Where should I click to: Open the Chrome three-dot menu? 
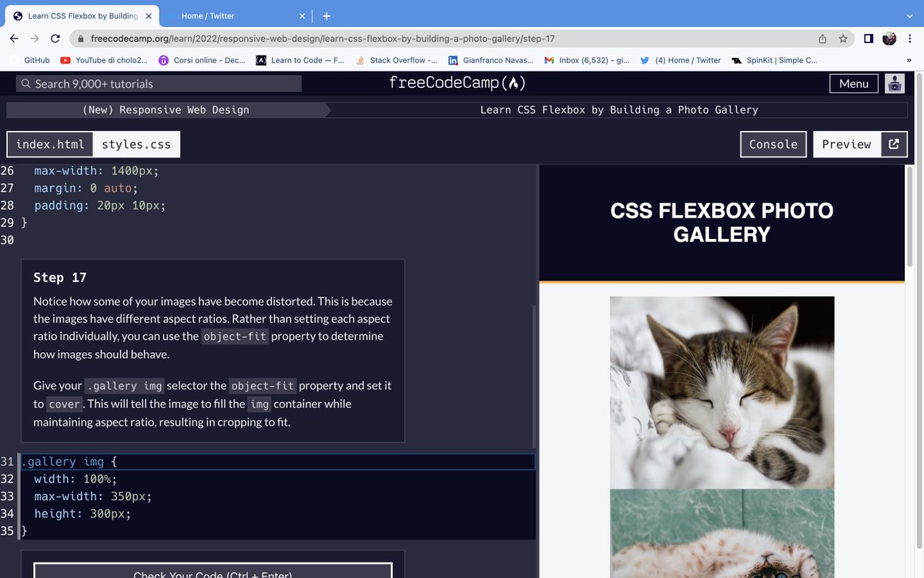(x=910, y=39)
